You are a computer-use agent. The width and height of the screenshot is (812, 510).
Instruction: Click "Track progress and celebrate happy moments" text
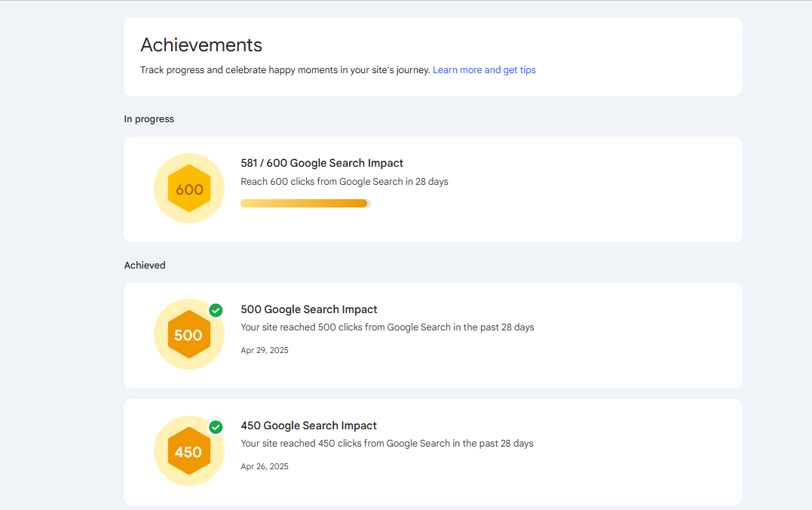point(285,70)
